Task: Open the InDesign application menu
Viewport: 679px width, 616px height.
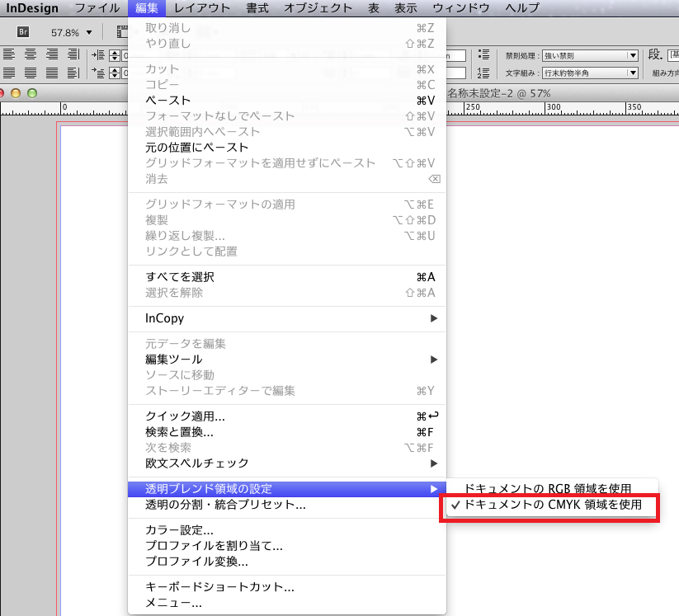Action: click(x=32, y=8)
